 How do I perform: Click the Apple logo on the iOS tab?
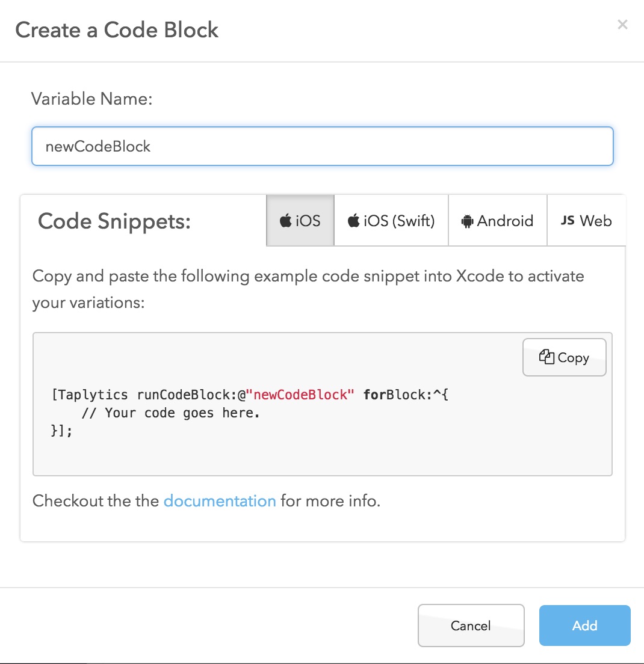click(286, 221)
